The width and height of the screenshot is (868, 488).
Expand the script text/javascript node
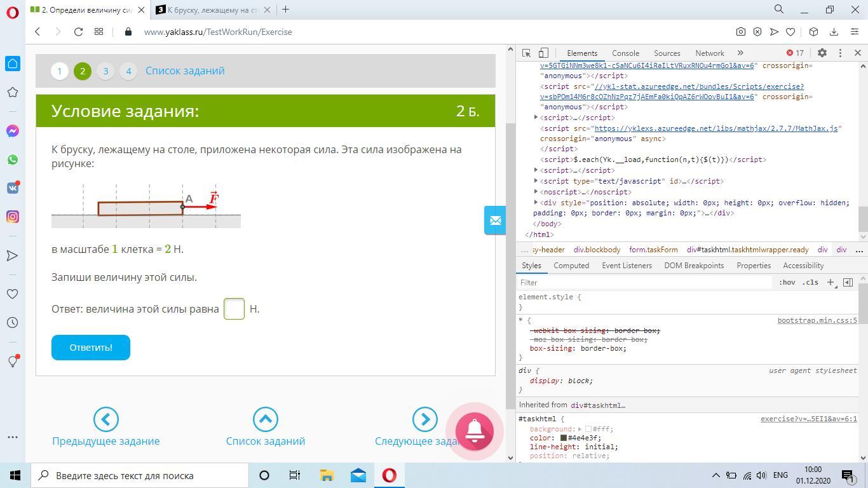[536, 180]
